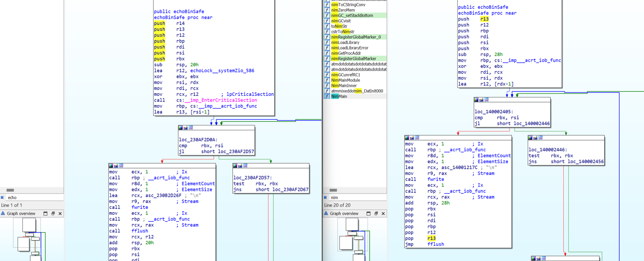Screen dimensions: 644x261
Task: Click the f icon beside nimGetProcAddr
Action: (x=326, y=53)
